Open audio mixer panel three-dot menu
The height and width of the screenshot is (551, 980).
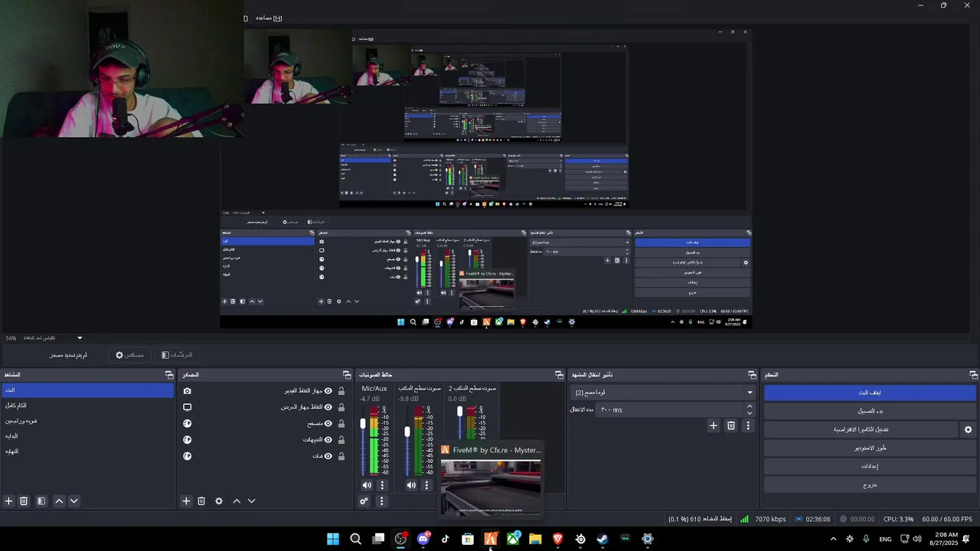coord(381,501)
